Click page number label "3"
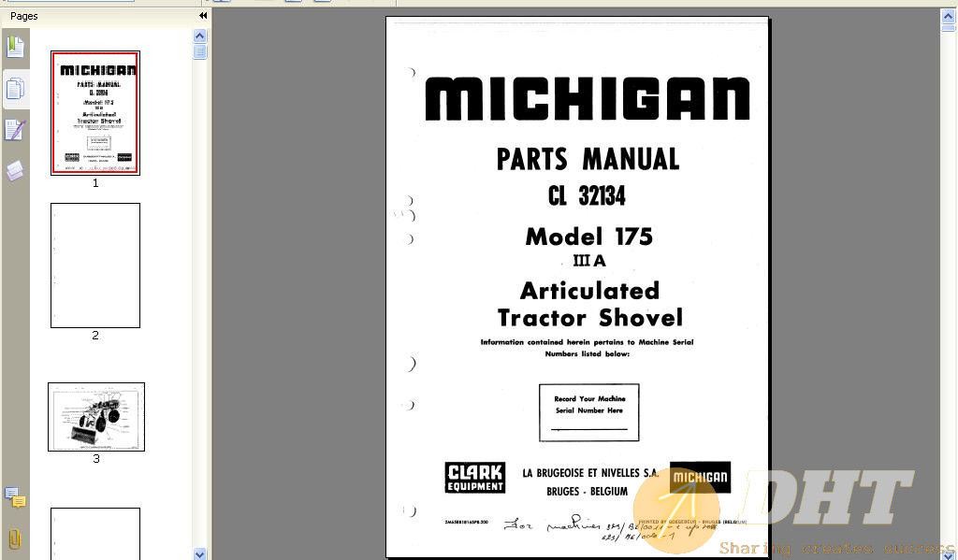This screenshot has height=560, width=958. pos(96,459)
